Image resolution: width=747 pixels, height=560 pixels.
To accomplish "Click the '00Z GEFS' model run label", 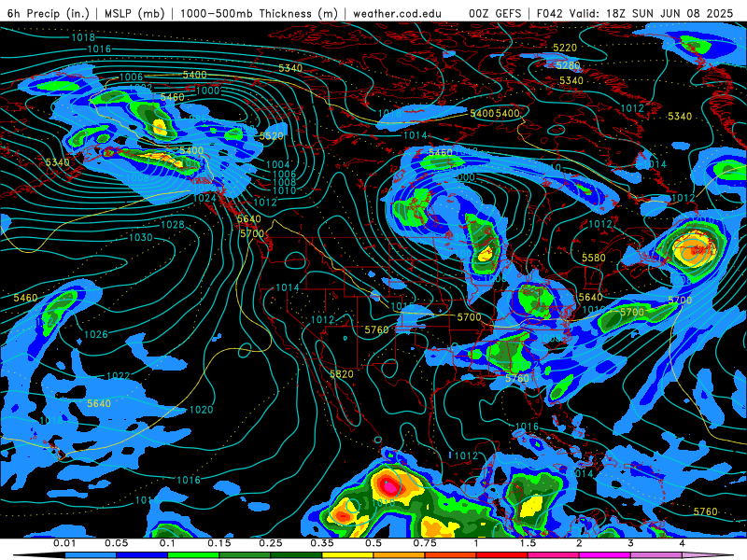I will pos(495,13).
